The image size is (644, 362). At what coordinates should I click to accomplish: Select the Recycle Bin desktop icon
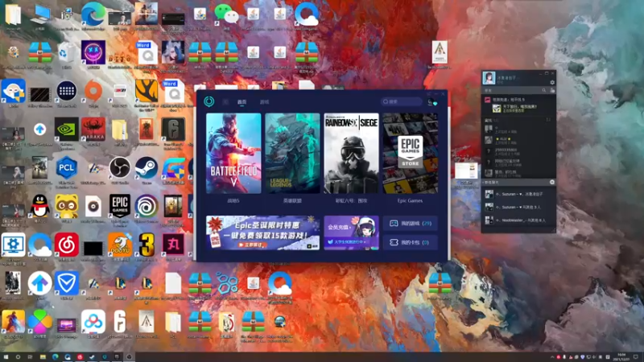coord(67,55)
